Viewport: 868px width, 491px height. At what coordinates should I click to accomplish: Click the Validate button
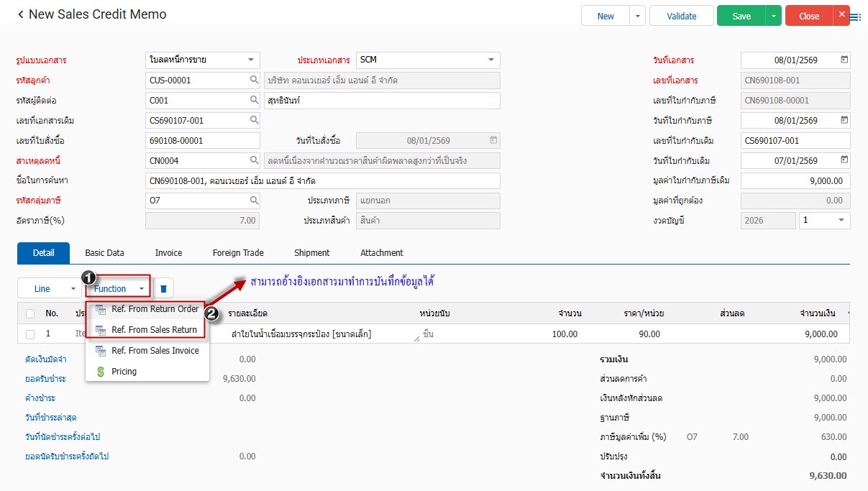681,16
